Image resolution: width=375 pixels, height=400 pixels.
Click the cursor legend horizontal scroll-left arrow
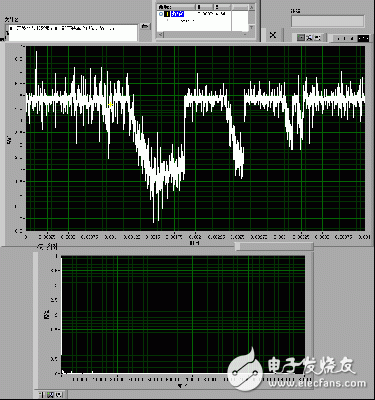pos(161,34)
